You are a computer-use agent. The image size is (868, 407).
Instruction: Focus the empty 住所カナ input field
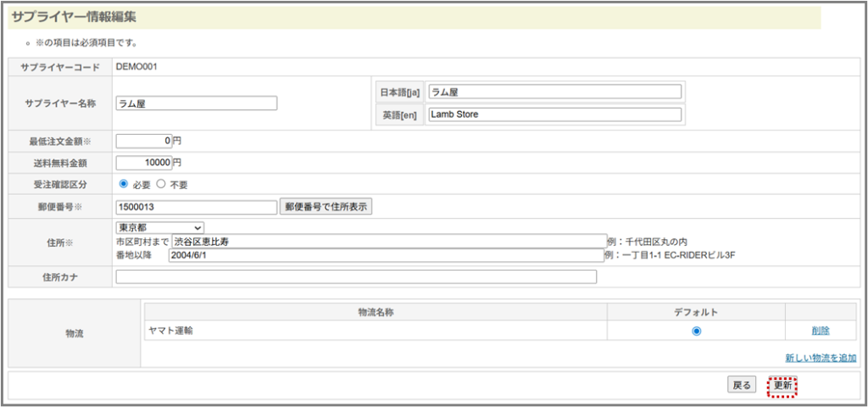[x=356, y=277]
